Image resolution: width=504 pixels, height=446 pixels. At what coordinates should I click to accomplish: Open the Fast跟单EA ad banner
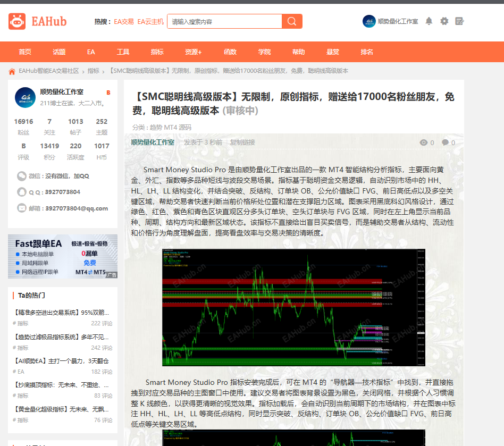coord(63,256)
